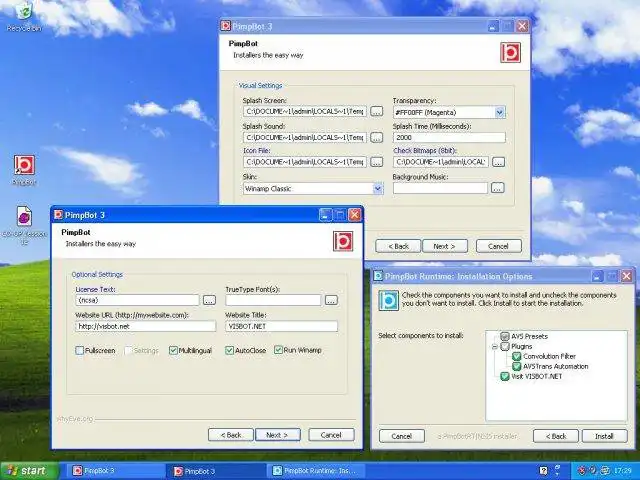Select the session file icon on desktop
Image resolution: width=640 pixels, height=480 pixels.
click(24, 216)
